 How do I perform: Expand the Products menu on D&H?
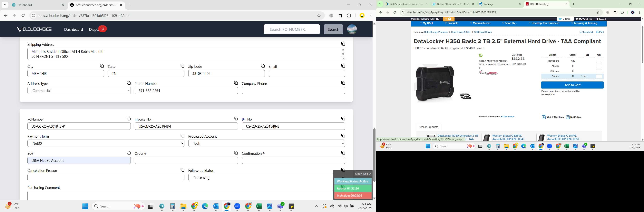coord(451,23)
